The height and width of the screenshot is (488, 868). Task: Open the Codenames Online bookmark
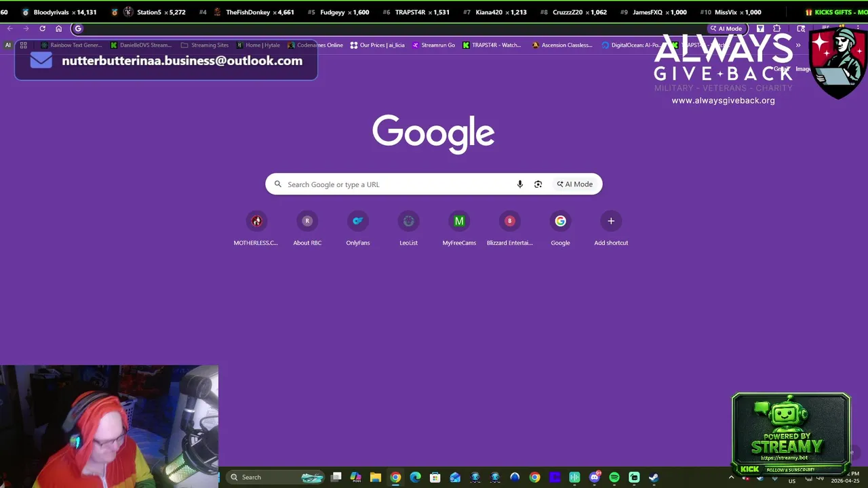315,45
